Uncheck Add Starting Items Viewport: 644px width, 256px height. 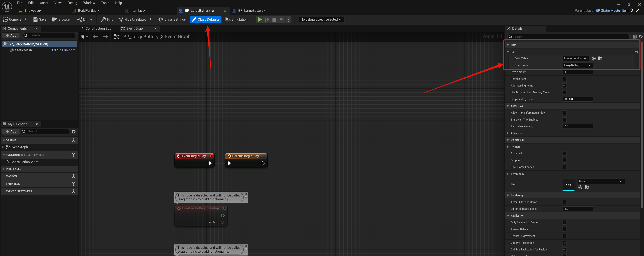tap(564, 86)
